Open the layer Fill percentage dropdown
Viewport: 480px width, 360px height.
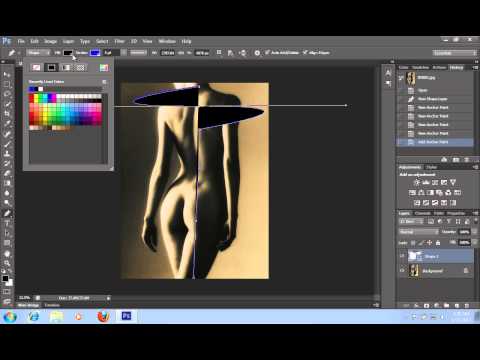[475, 243]
